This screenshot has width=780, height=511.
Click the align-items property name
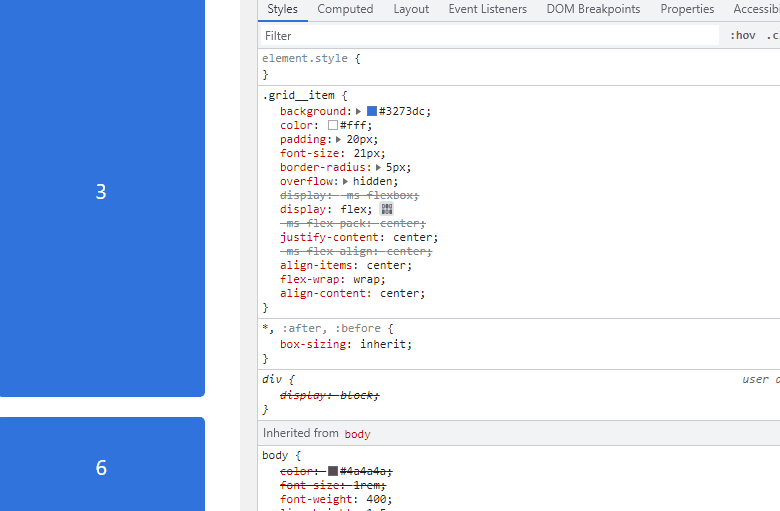point(316,265)
